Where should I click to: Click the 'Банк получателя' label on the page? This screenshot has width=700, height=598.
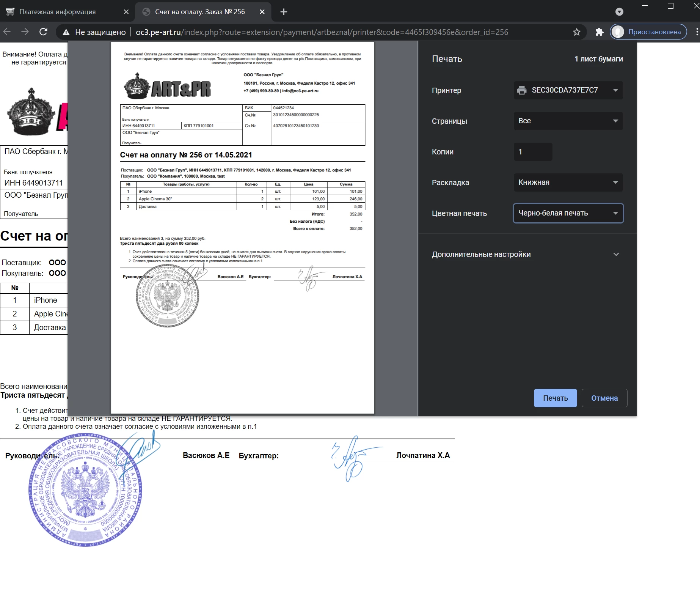click(28, 172)
